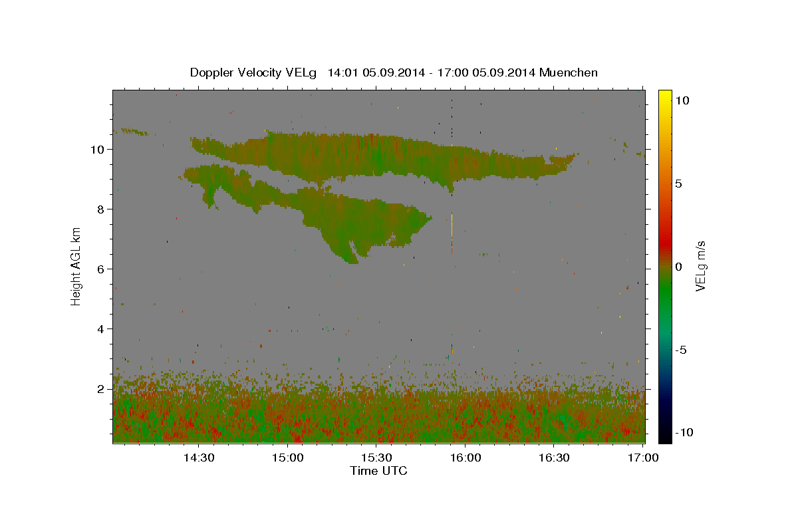Screen dimensions: 798x532
Task: Click the '16:00' time axis label
Action: [465, 458]
